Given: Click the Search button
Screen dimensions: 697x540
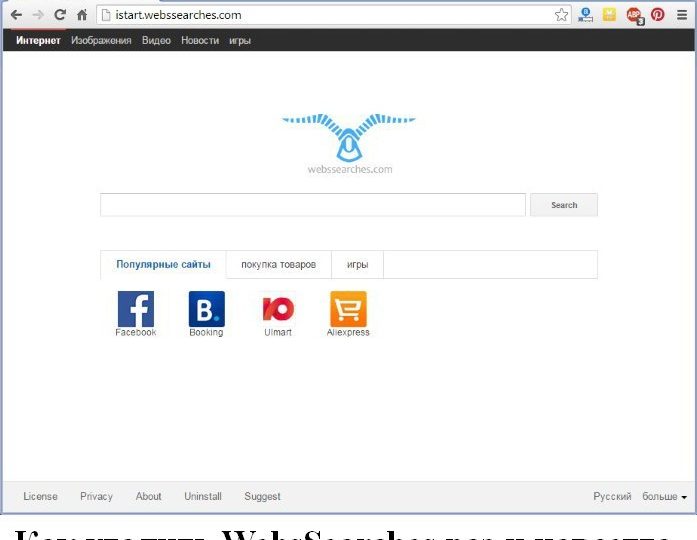Looking at the screenshot, I should coord(564,205).
